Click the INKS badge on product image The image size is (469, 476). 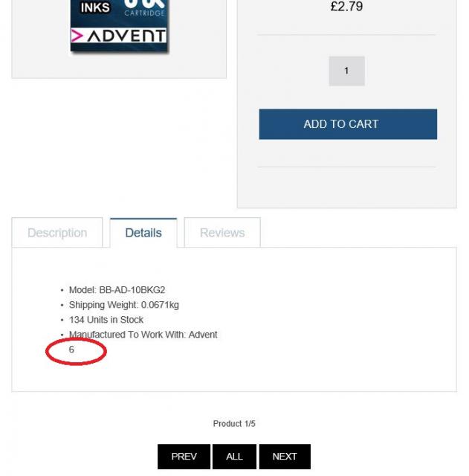(95, 7)
